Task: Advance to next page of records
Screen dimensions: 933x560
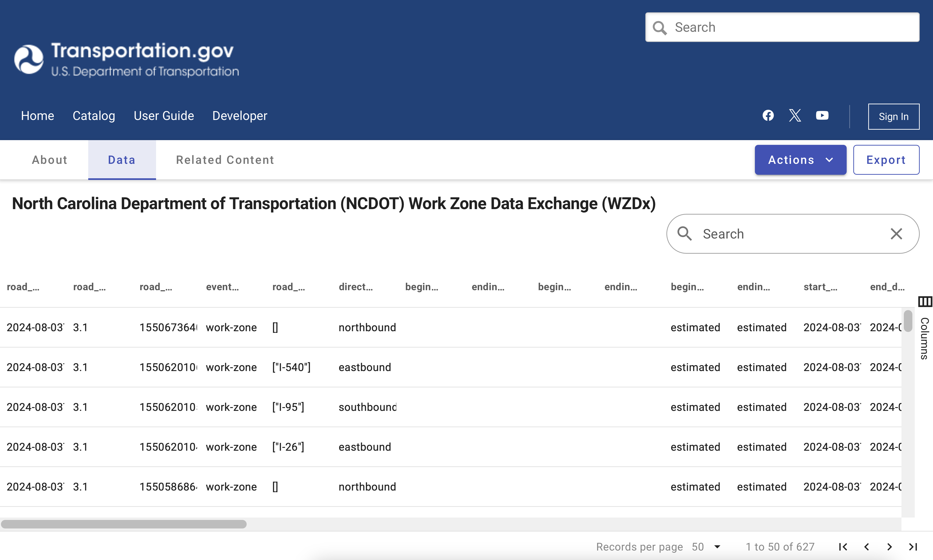Action: point(890,547)
